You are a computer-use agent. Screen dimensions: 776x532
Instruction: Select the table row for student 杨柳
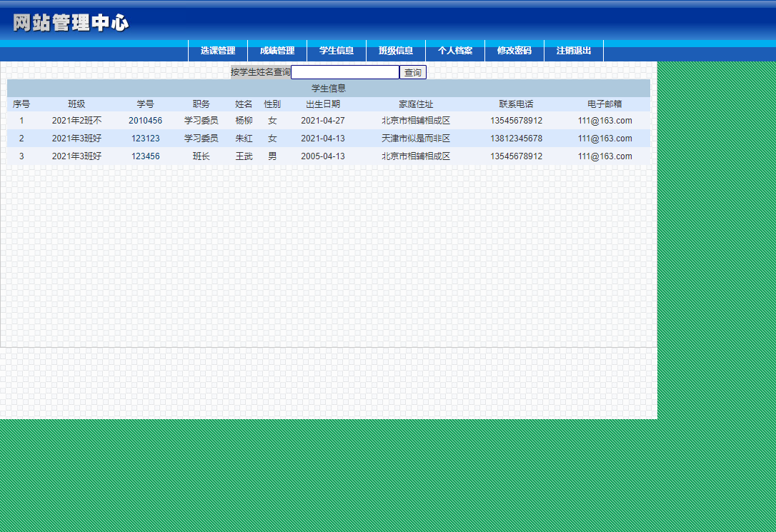(243, 121)
